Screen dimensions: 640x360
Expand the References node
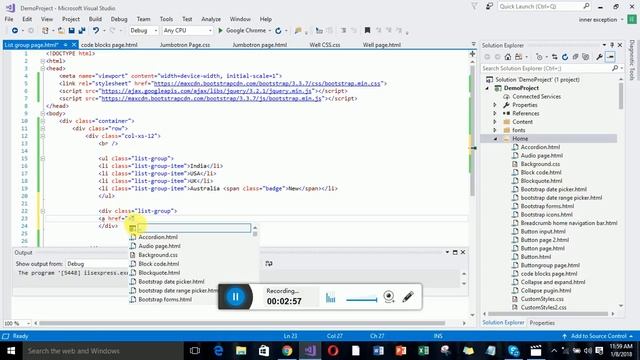[495, 113]
